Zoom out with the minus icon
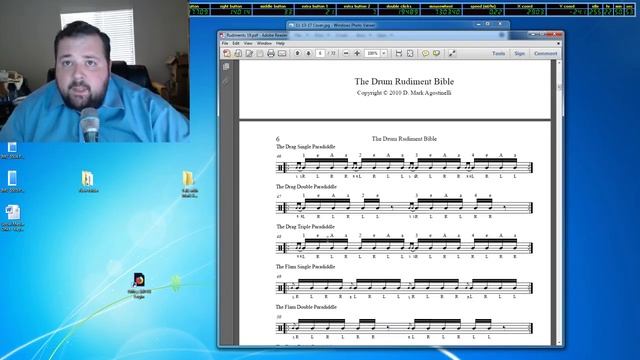Screen dimensions: 640x360 (x=346, y=53)
